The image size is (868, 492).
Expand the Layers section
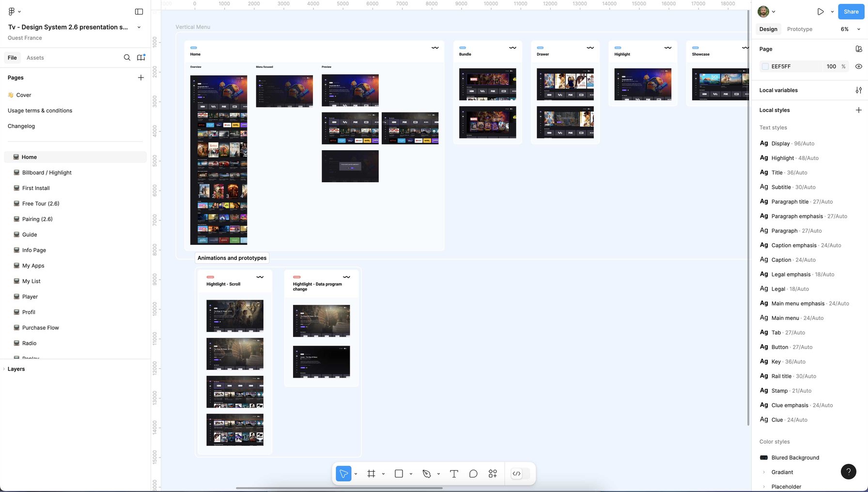click(16, 369)
